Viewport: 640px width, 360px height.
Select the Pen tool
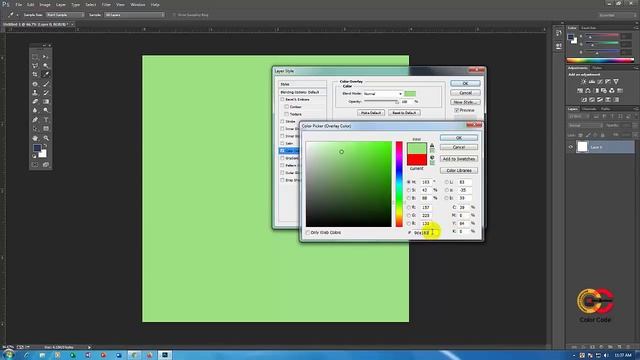[35, 120]
